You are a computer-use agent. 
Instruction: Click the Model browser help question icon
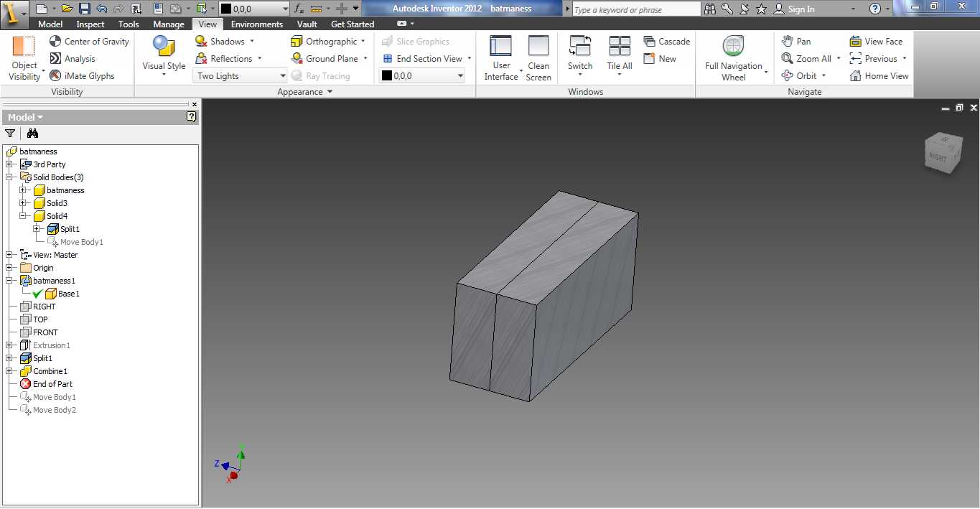[192, 116]
